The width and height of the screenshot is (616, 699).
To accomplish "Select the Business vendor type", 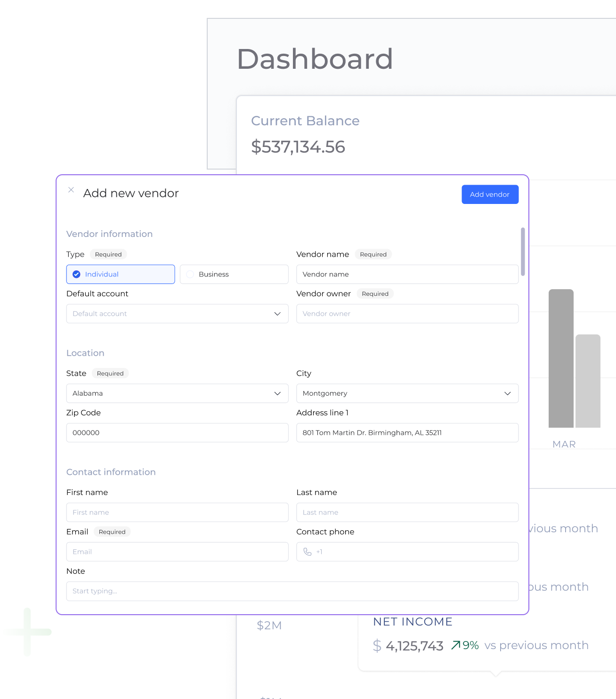I will click(x=234, y=274).
